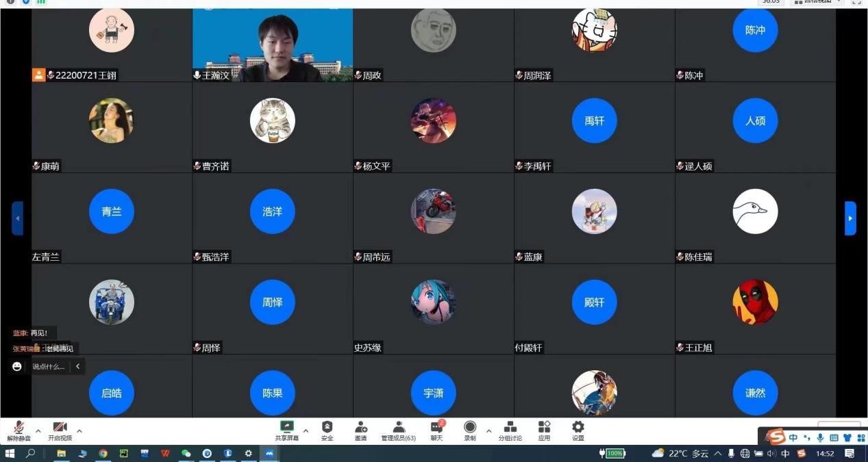Click the 说点什么 chat input field

click(49, 367)
